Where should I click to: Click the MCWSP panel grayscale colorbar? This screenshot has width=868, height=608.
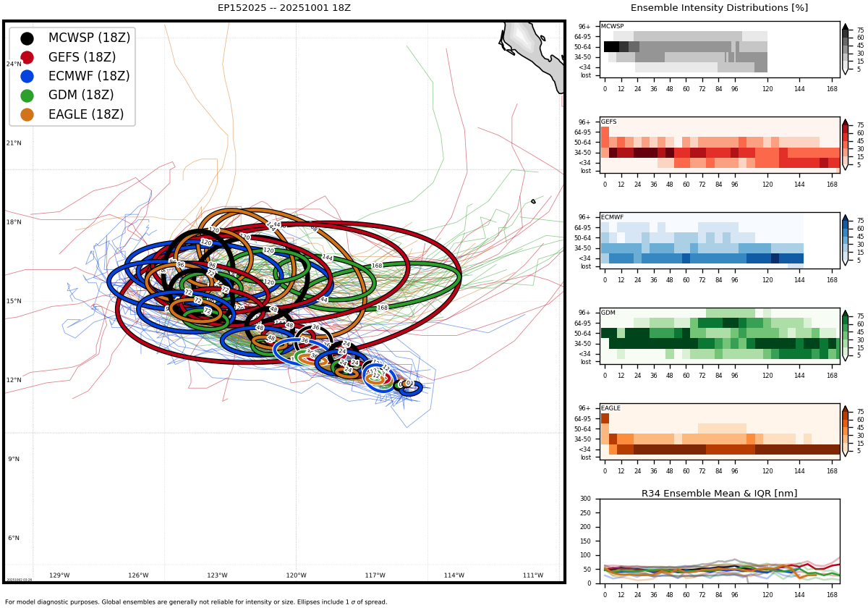(x=845, y=49)
